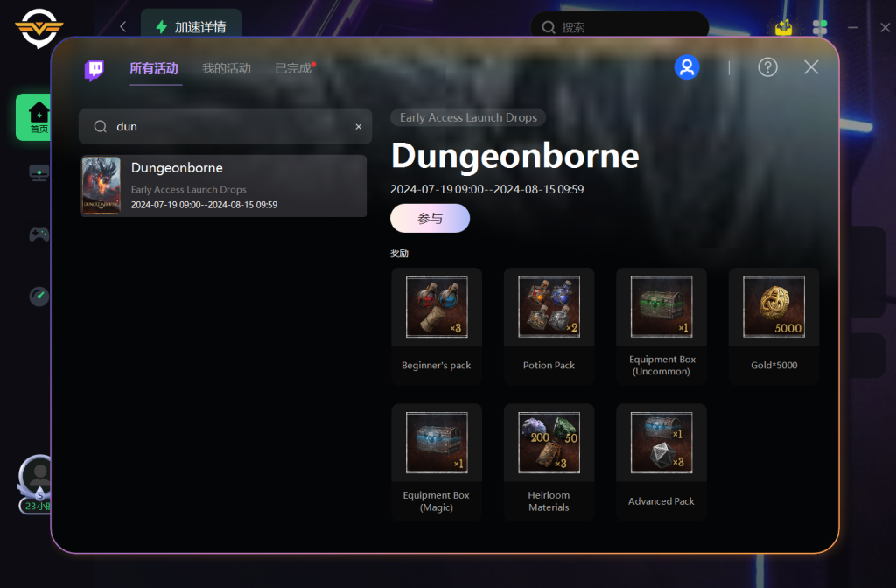Select the Dungeonborne result row
This screenshot has height=588, width=896.
pos(223,185)
